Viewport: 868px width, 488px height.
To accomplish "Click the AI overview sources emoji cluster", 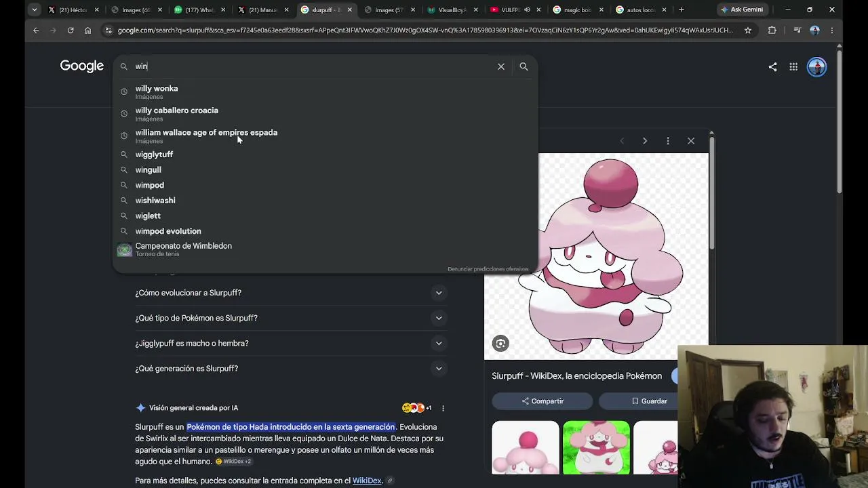I will [x=418, y=408].
